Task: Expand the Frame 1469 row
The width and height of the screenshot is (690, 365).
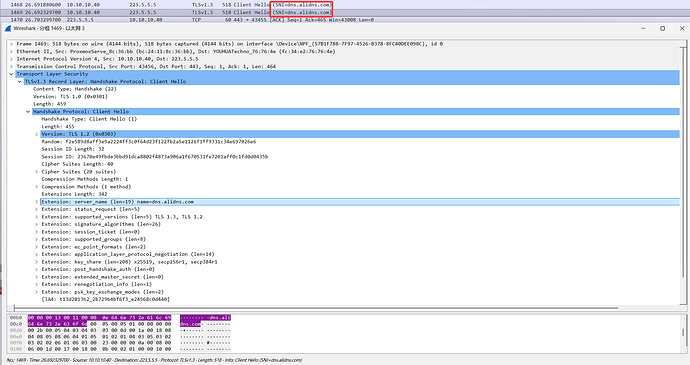Action: click(11, 44)
